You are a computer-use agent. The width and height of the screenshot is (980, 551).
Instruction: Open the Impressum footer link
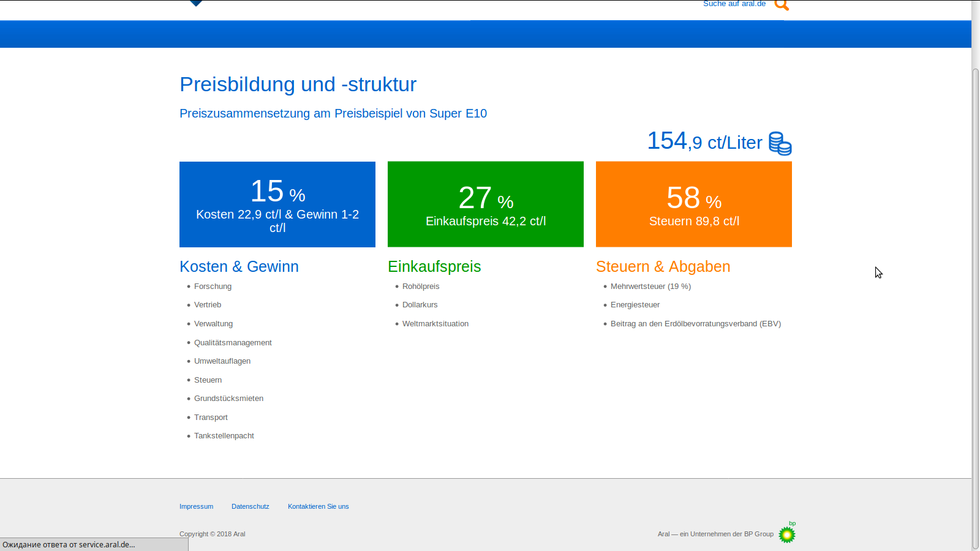196,506
